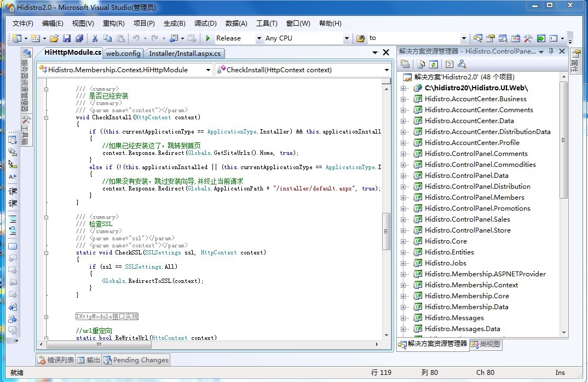Viewport: 588px width, 382px height.
Task: Click the Uncomment Lines icon
Action: tap(13, 231)
